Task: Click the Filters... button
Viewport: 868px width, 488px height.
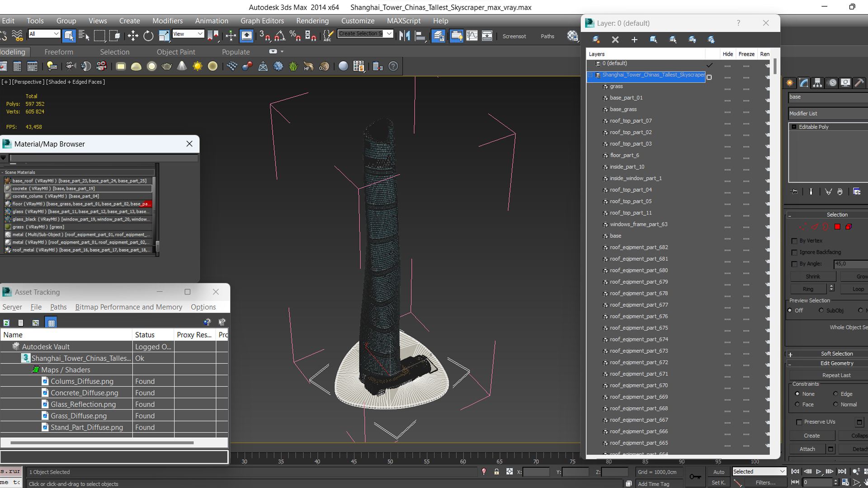Action: (x=765, y=483)
